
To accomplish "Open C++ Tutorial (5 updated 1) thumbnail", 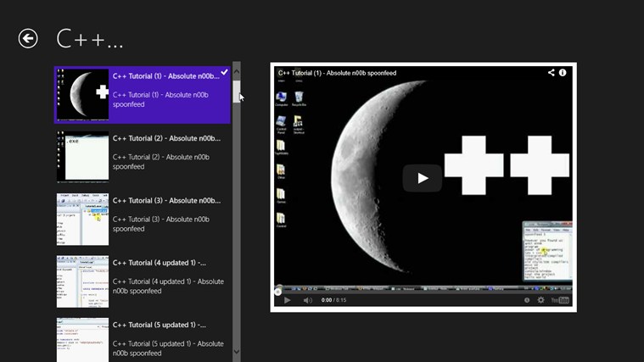I will pos(82,340).
